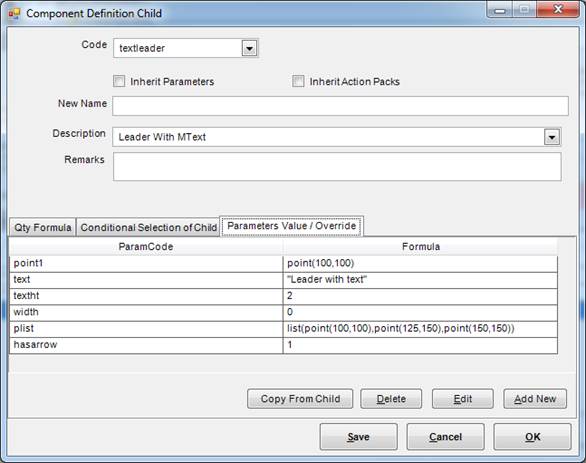Screen dimensions: 586x463
Task: Click the Component Definition Child window icon
Action: click(x=14, y=14)
